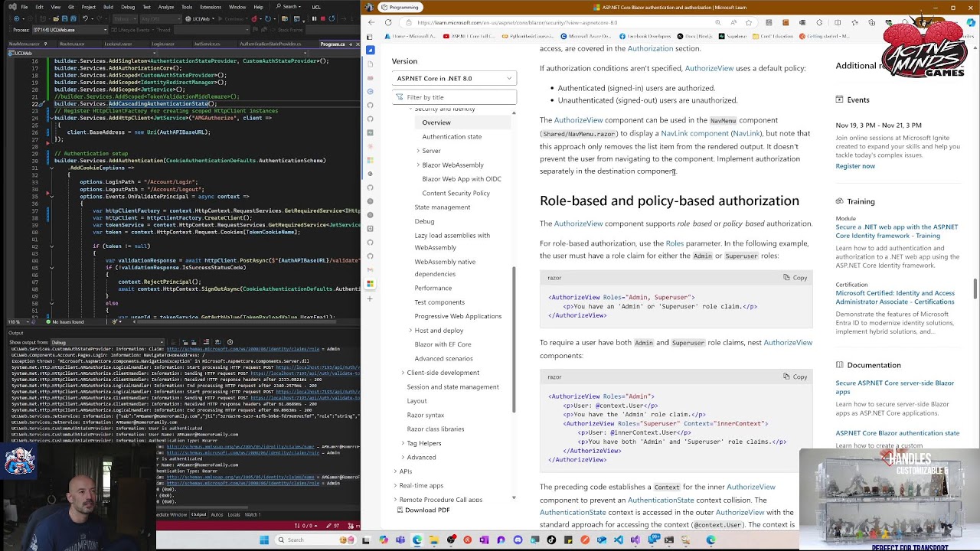Open the Programming workspace button in Edge
980x551 pixels.
(x=399, y=7)
